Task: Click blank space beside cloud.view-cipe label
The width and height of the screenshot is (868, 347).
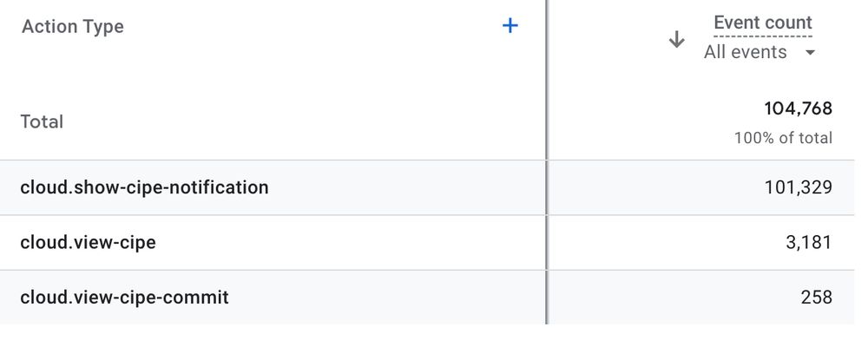Action: pos(349,242)
